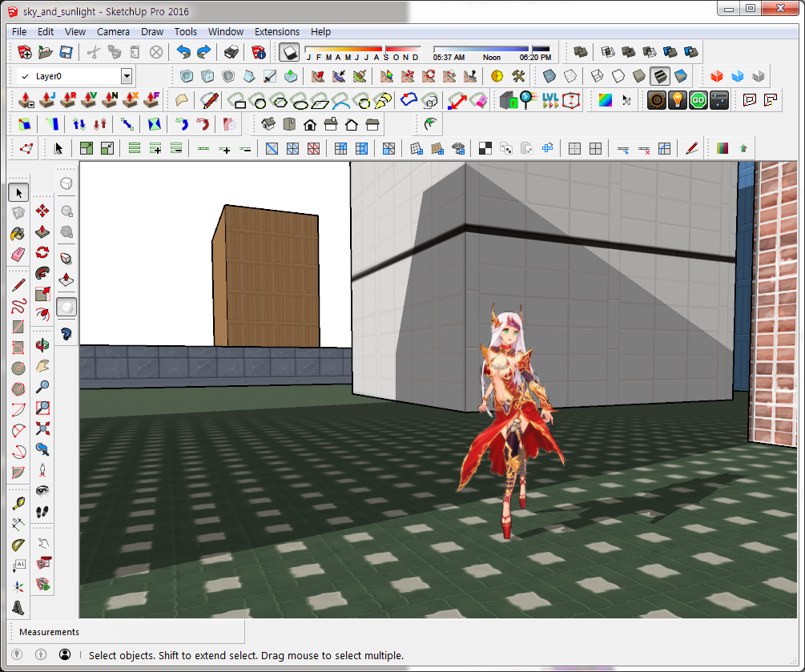Image resolution: width=805 pixels, height=672 pixels.
Task: Click the Undo blue arrow
Action: tap(183, 52)
